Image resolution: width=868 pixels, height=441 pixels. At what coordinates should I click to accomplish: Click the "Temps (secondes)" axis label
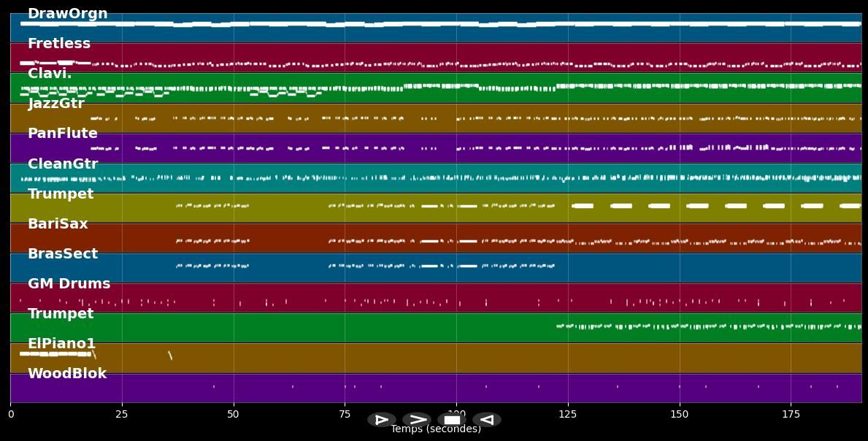tap(436, 429)
